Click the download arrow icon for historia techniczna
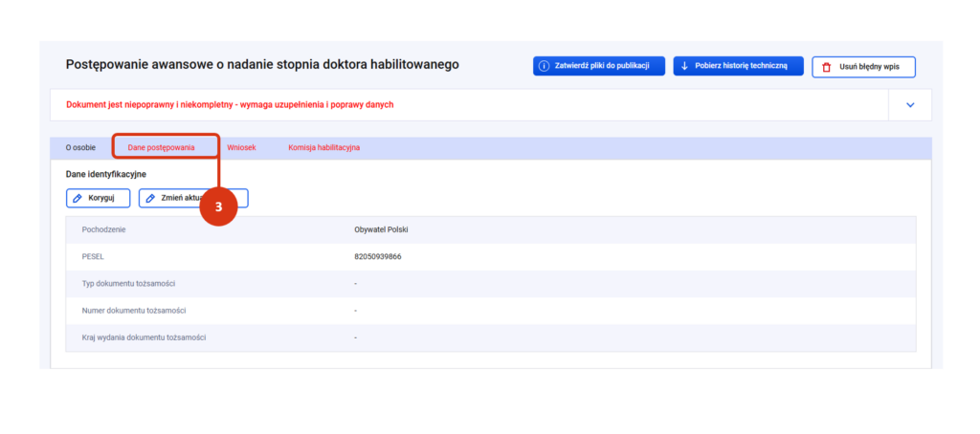This screenshot has height=434, width=980. coord(684,66)
